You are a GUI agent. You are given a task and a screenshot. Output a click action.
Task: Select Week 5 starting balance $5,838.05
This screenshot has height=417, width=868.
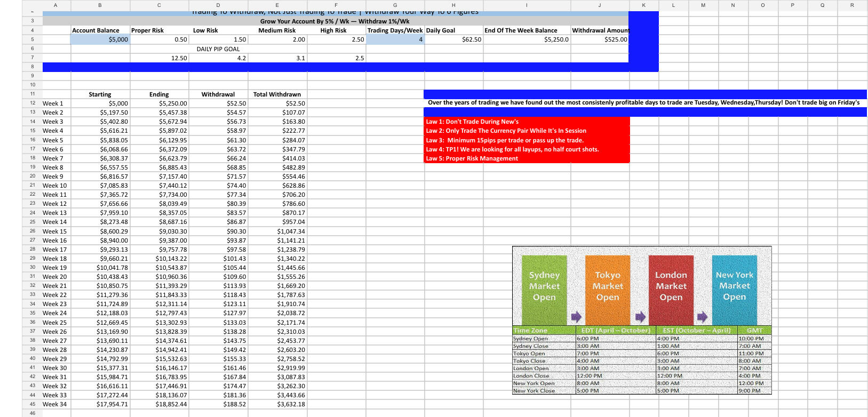pyautogui.click(x=100, y=140)
